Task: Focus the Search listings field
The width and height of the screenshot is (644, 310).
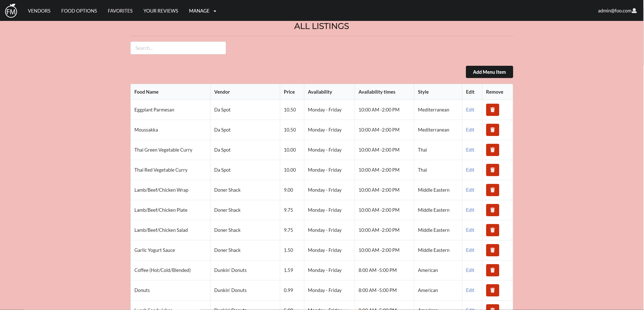Action: 178,48
